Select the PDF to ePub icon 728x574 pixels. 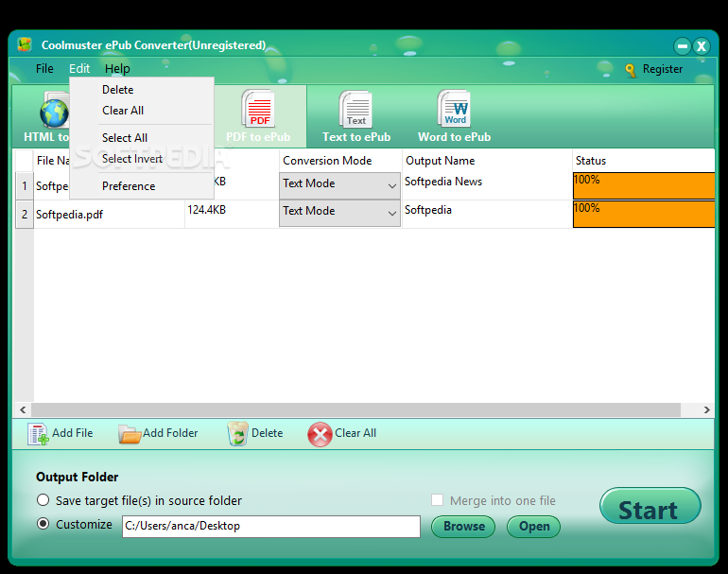(x=259, y=109)
